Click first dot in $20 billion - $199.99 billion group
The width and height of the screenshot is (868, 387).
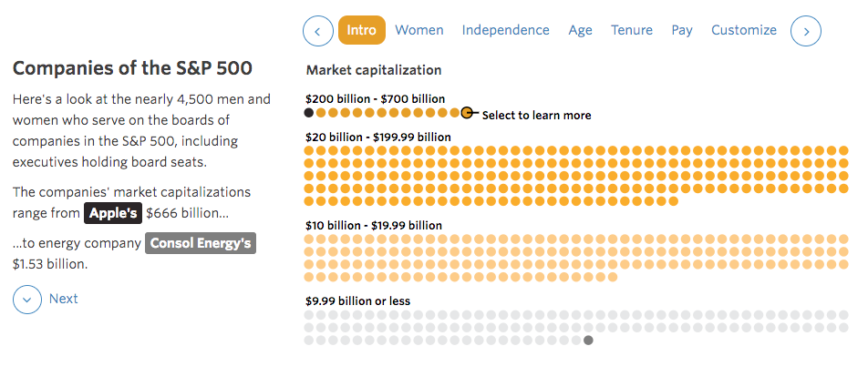(309, 150)
